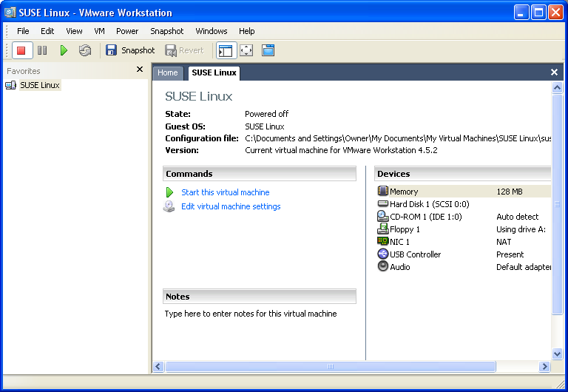Switch to the Home tab
This screenshot has height=392, width=568.
[168, 72]
